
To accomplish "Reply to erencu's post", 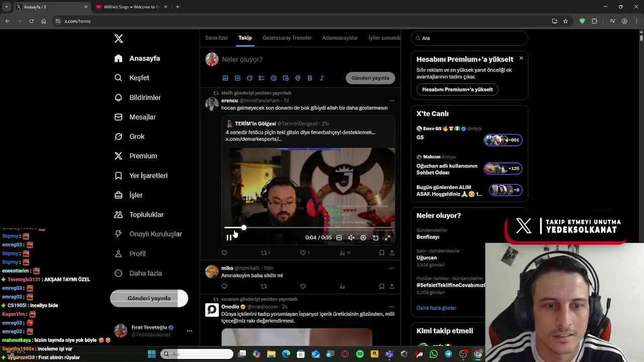I will tap(224, 253).
